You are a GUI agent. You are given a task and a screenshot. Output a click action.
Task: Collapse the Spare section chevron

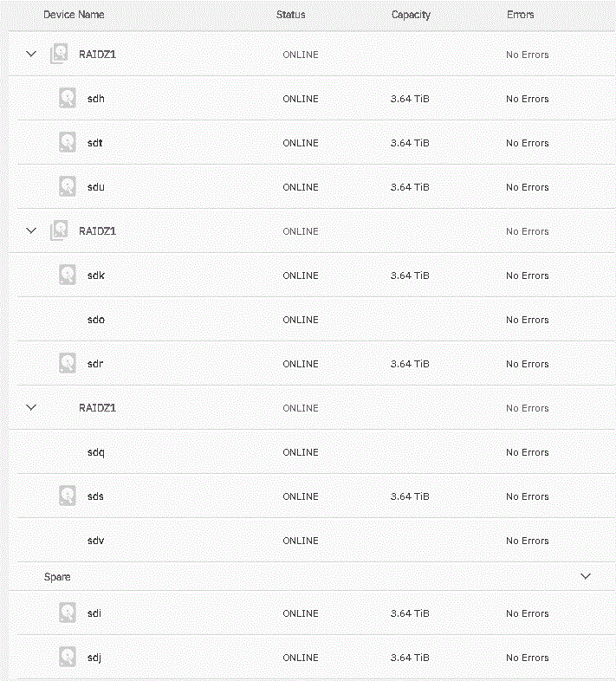(586, 576)
